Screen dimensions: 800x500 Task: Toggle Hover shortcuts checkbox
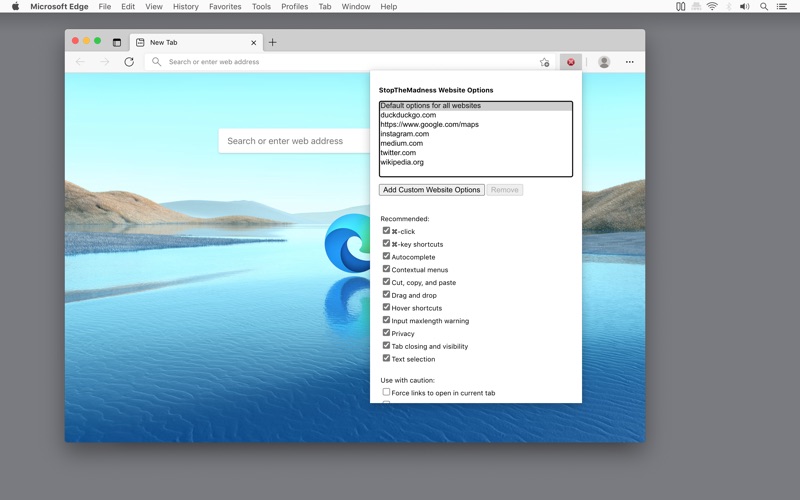pos(386,307)
